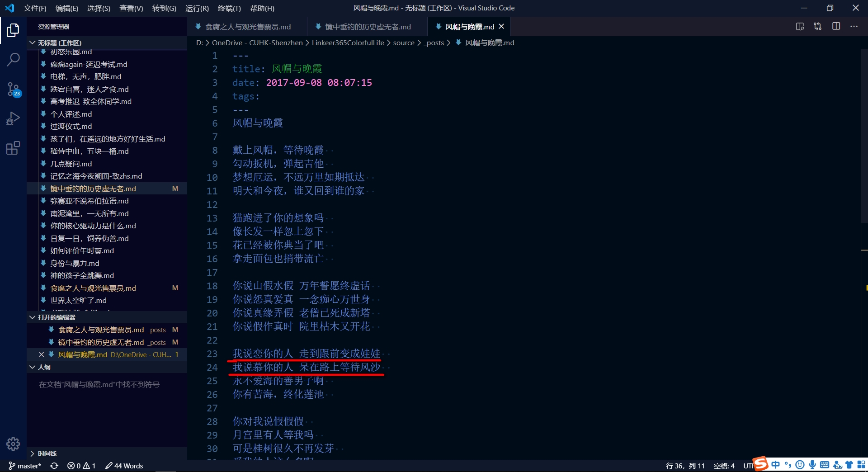868x472 pixels.
Task: Click the 行 36, 列 11 cursor position indicator
Action: 685,466
